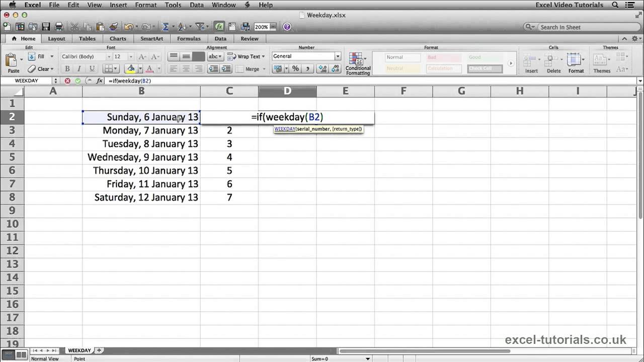The image size is (644, 362).
Task: Click the Percent style button
Action: pos(295,69)
